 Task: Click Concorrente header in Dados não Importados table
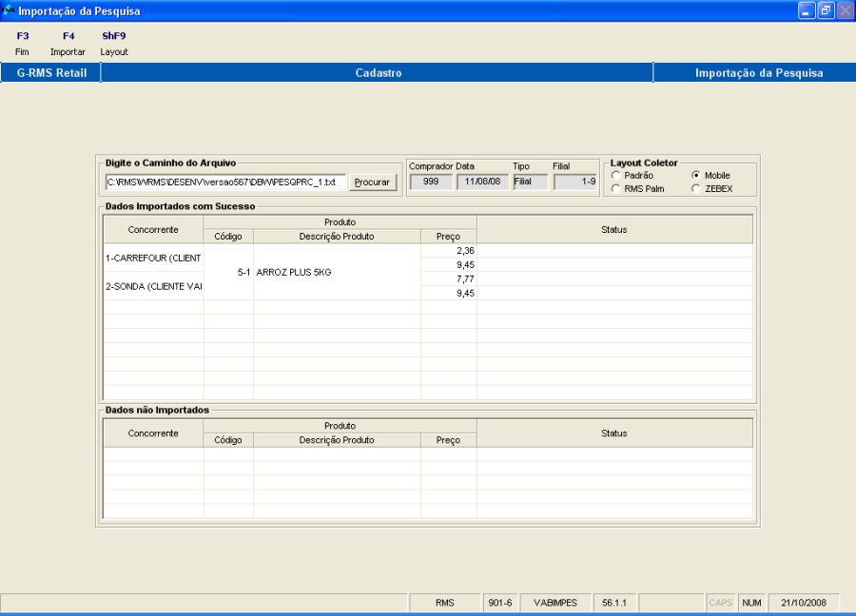(x=153, y=433)
